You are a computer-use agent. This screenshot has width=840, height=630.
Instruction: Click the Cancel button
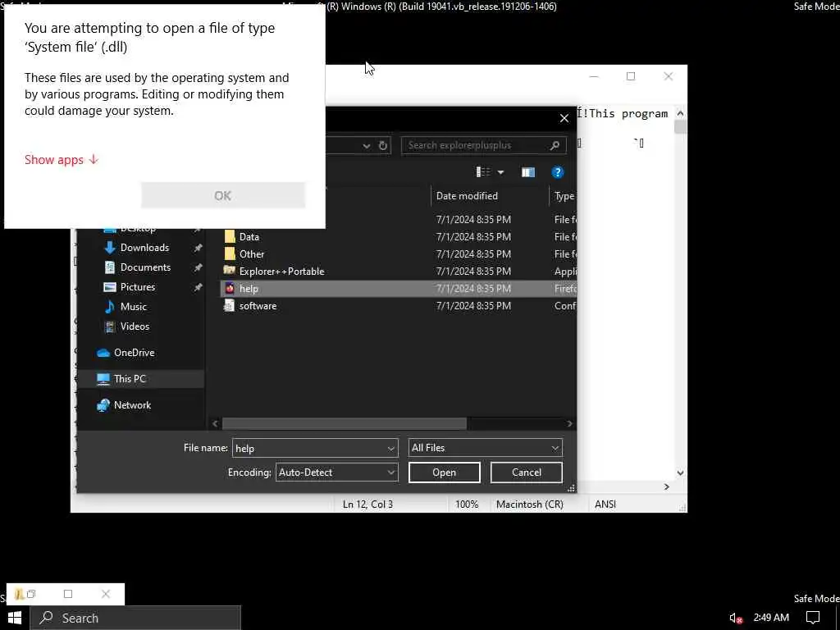[526, 472]
